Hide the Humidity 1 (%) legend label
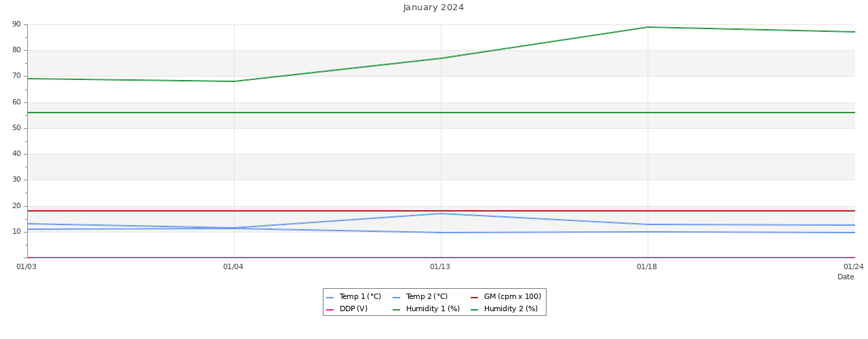This screenshot has height=339, width=868. pyautogui.click(x=433, y=309)
